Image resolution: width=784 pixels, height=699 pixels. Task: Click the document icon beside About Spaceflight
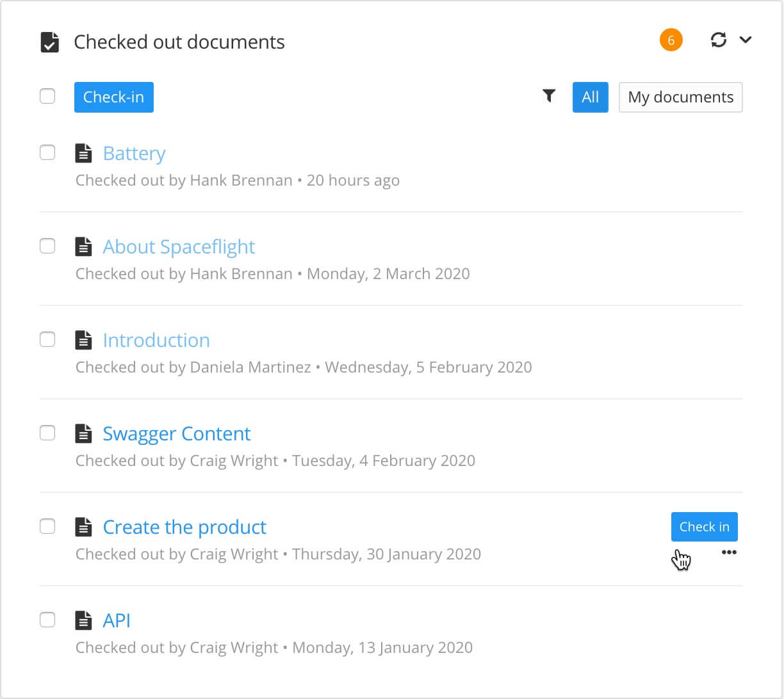84,246
